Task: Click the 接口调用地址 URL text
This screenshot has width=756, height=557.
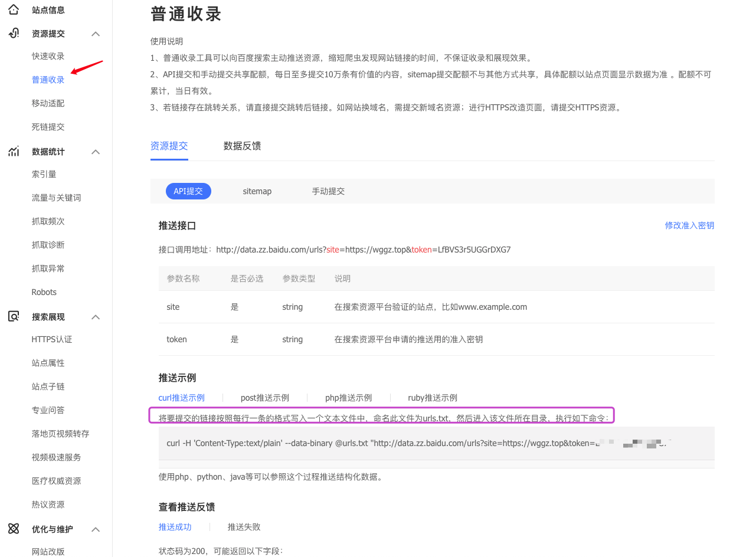Action: point(364,250)
